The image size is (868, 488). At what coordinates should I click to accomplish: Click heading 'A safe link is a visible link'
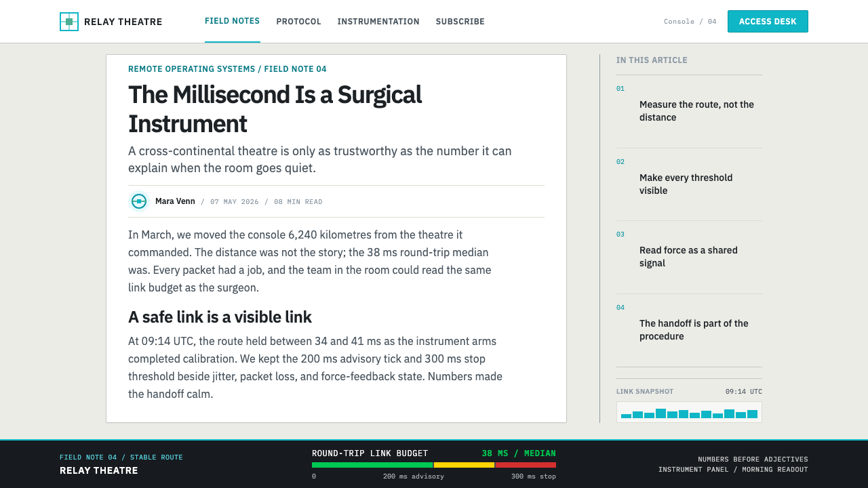(220, 317)
